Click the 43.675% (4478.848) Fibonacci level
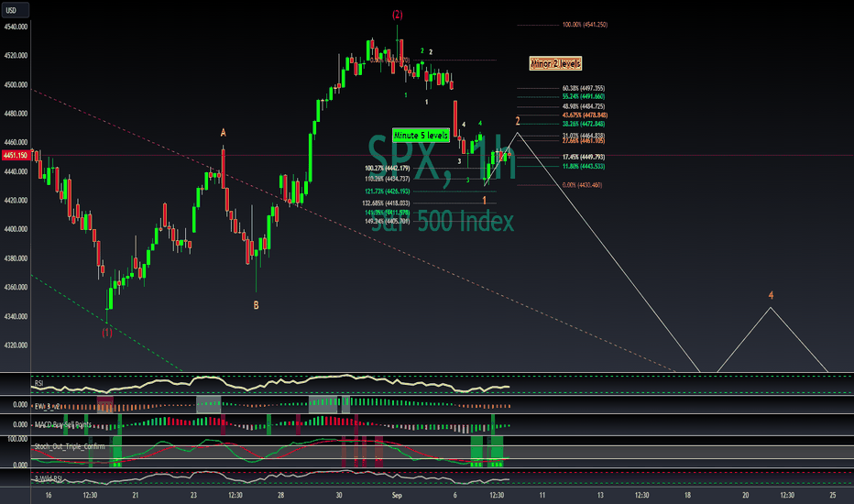The width and height of the screenshot is (854, 504). click(x=585, y=115)
